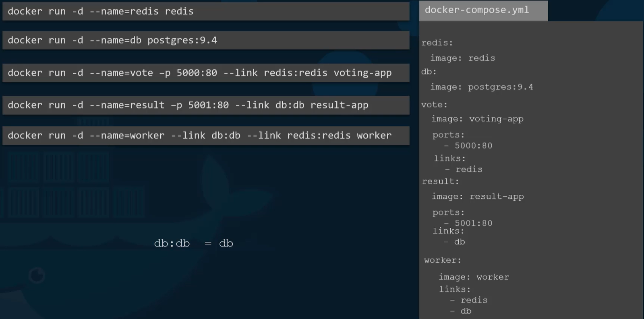Image resolution: width=644 pixels, height=319 pixels.
Task: Click the 'redis:' service key in the YAML
Action: pyautogui.click(x=437, y=43)
